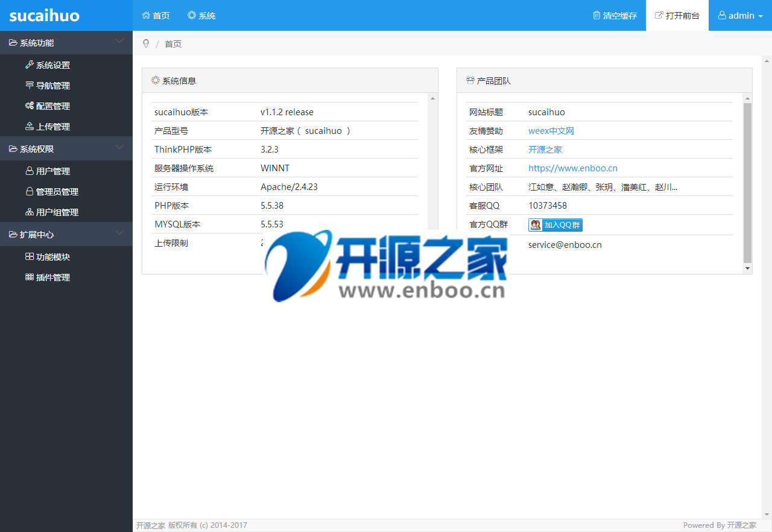Select 上传管理 in the sidebar
The image size is (772, 532).
(66, 126)
